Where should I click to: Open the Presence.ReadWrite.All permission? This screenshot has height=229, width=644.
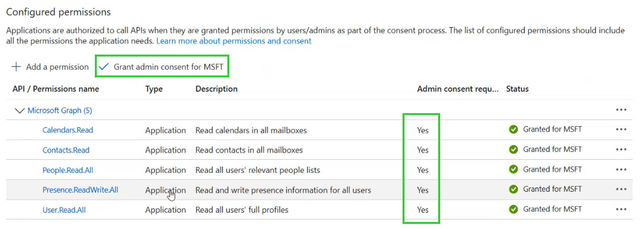(80, 190)
